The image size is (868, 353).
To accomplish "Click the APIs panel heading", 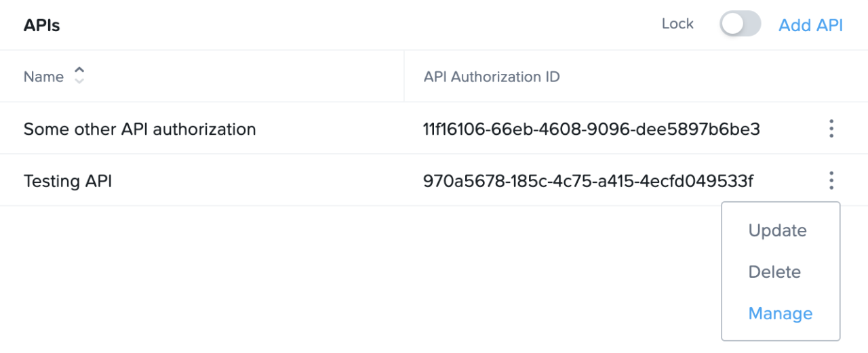I will [42, 26].
